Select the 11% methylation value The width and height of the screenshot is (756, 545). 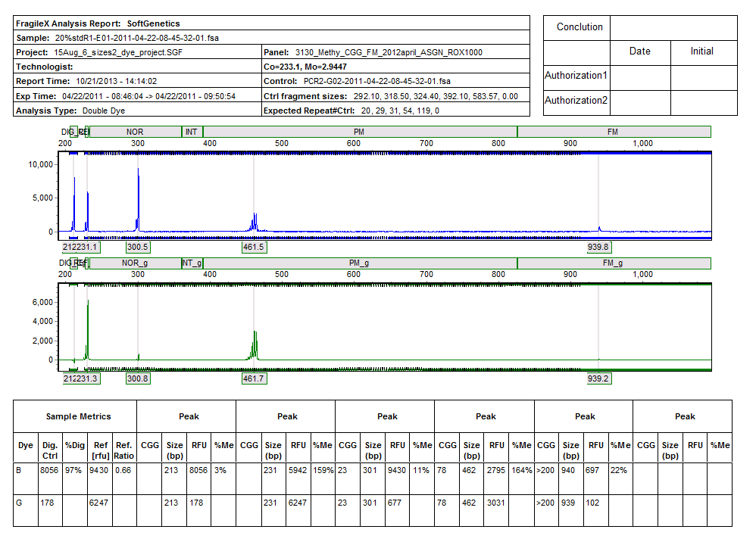tap(421, 470)
